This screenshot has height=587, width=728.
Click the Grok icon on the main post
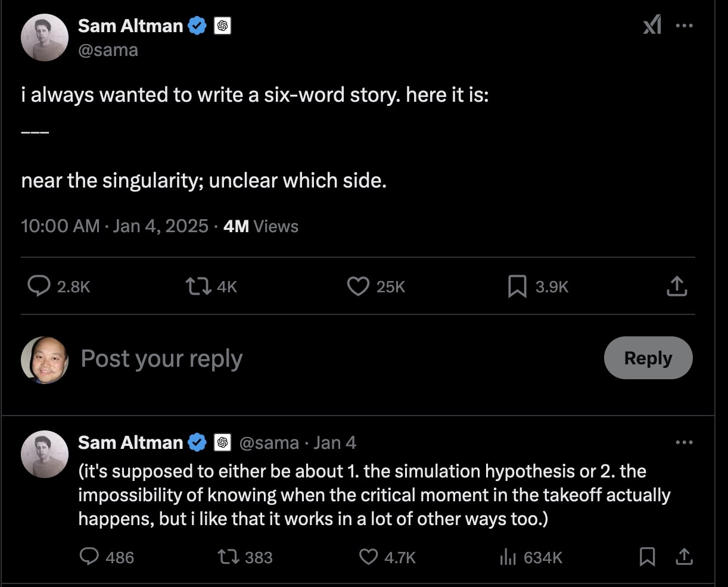[652, 26]
